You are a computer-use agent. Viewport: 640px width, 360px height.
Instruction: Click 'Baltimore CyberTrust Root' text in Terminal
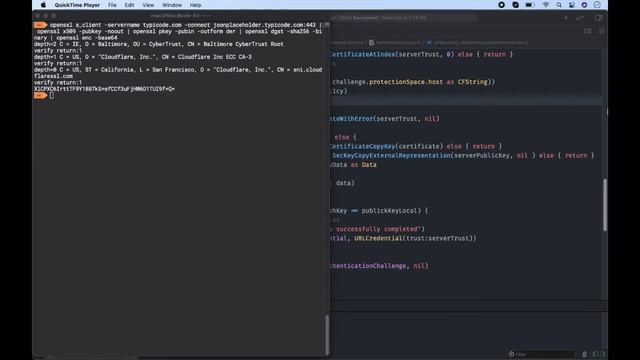pos(243,44)
